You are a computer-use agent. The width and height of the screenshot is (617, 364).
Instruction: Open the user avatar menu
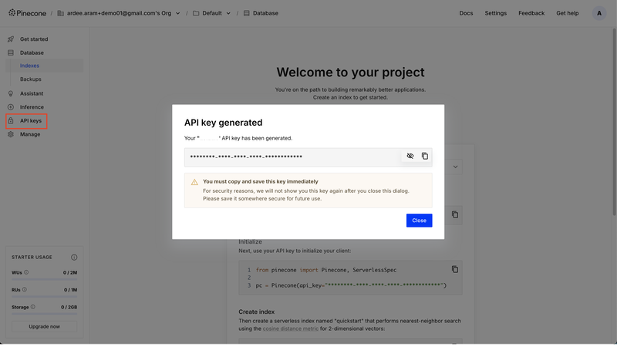(599, 13)
